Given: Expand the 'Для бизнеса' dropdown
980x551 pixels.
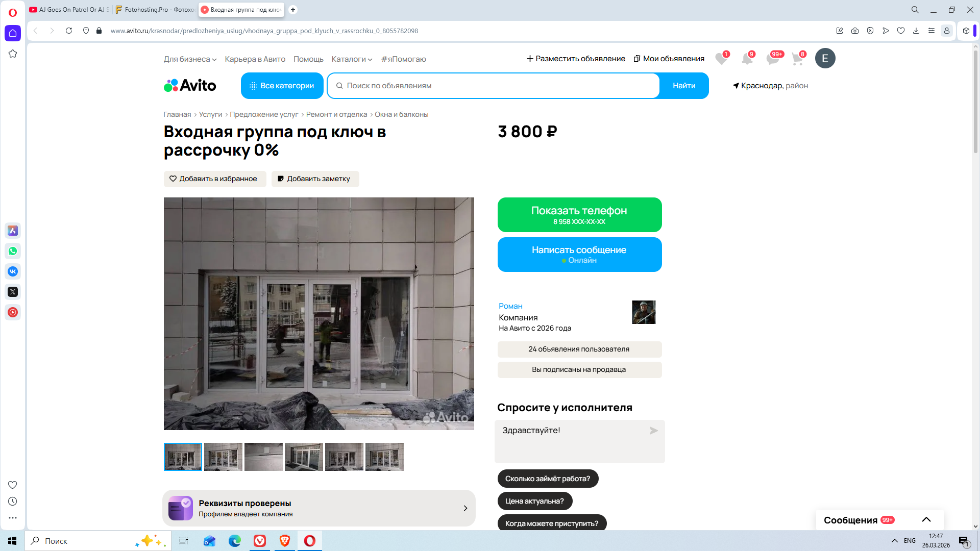Looking at the screenshot, I should click(x=190, y=59).
